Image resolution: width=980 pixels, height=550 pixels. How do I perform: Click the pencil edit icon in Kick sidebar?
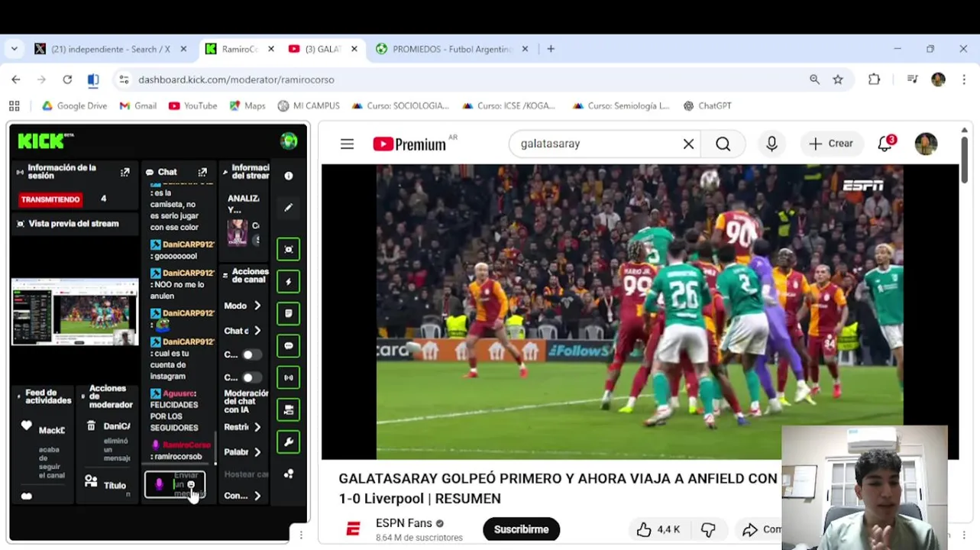click(288, 207)
